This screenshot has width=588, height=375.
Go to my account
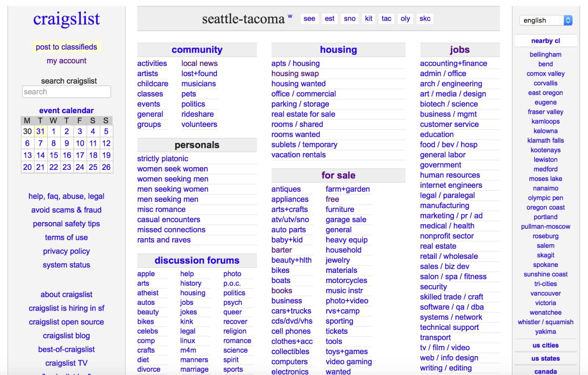(67, 61)
